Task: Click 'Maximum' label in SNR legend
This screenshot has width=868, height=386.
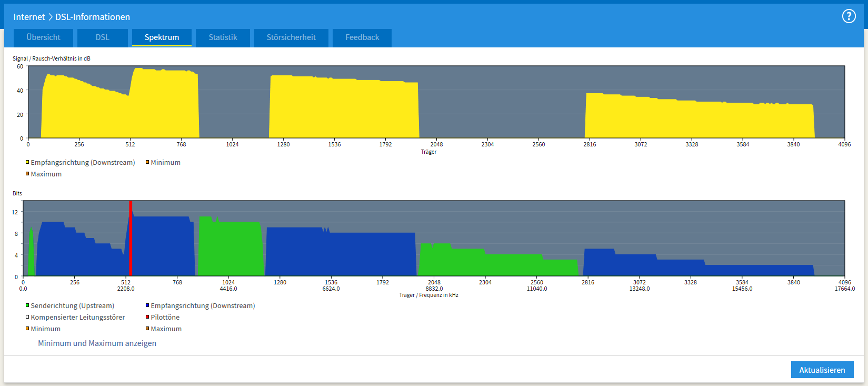Action: pos(46,174)
